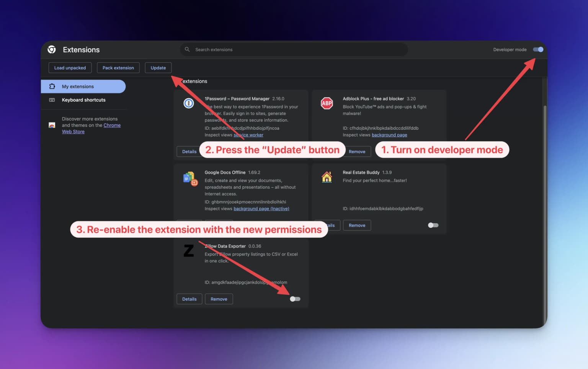Click the 1Password extension icon
The width and height of the screenshot is (588, 369).
point(189,103)
